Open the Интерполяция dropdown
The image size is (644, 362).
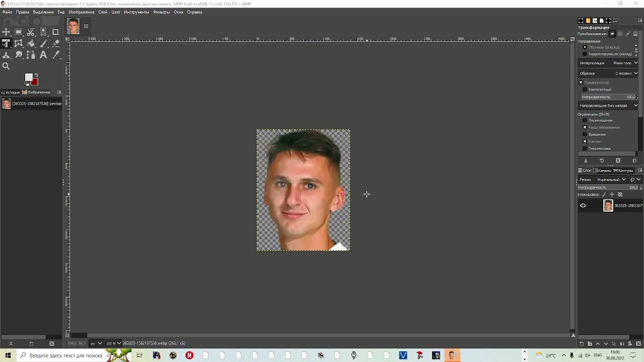608,63
